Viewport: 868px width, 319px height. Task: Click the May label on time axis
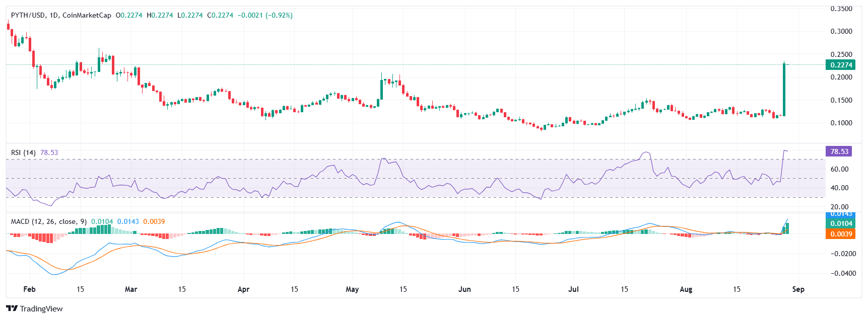tap(352, 289)
